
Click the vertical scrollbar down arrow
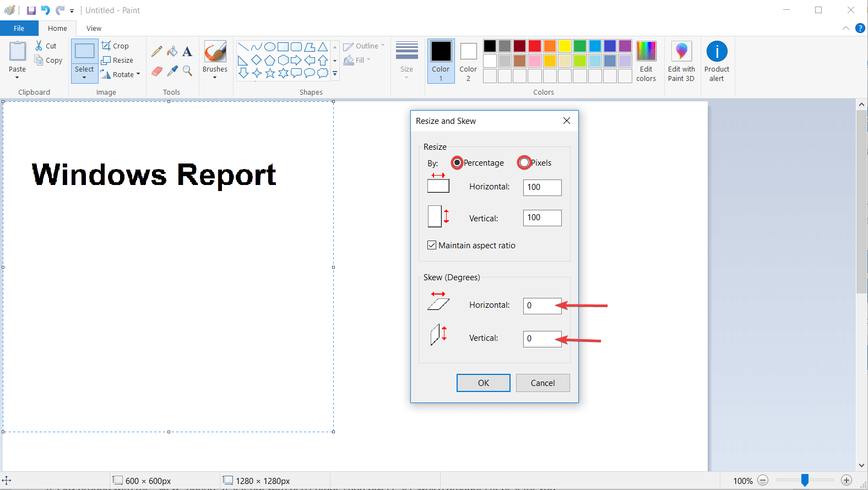pos(862,466)
